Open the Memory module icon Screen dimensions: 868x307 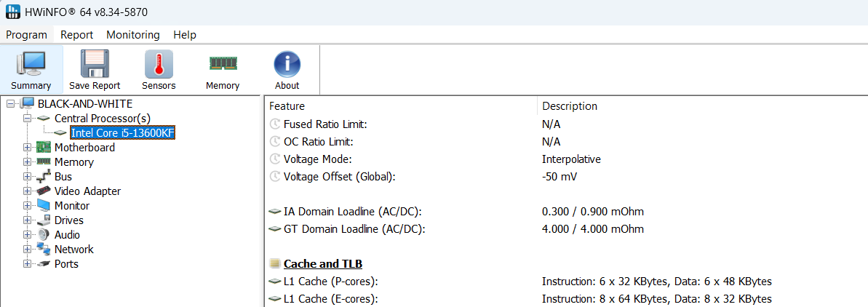223,64
